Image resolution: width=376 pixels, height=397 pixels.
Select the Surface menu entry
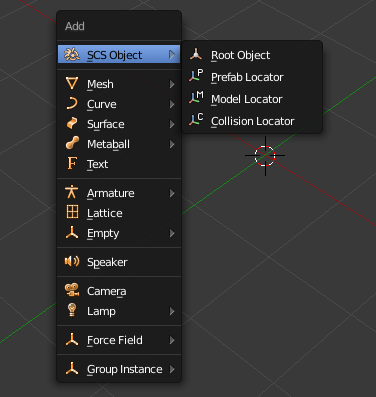point(119,124)
